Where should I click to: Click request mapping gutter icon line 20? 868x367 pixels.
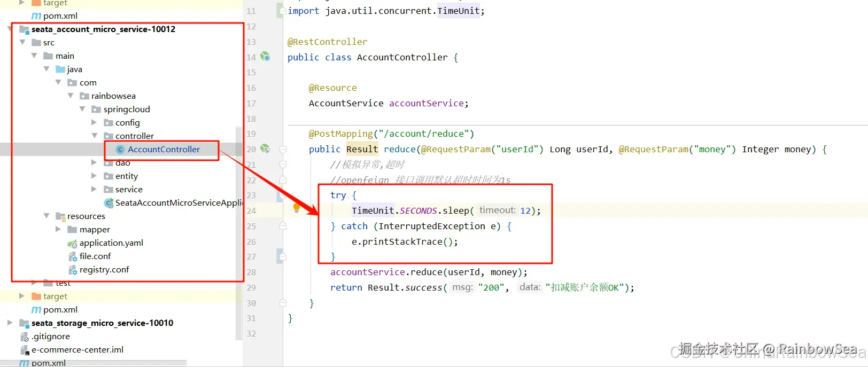[265, 149]
